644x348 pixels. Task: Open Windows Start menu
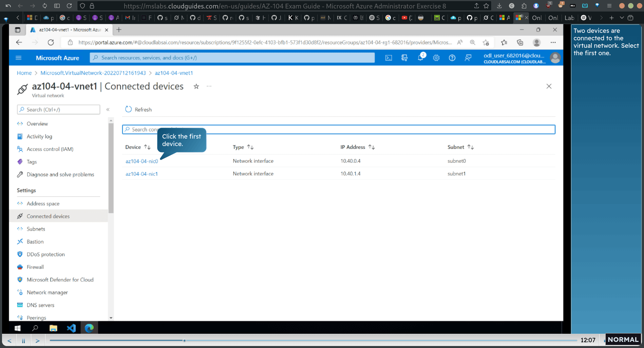18,328
